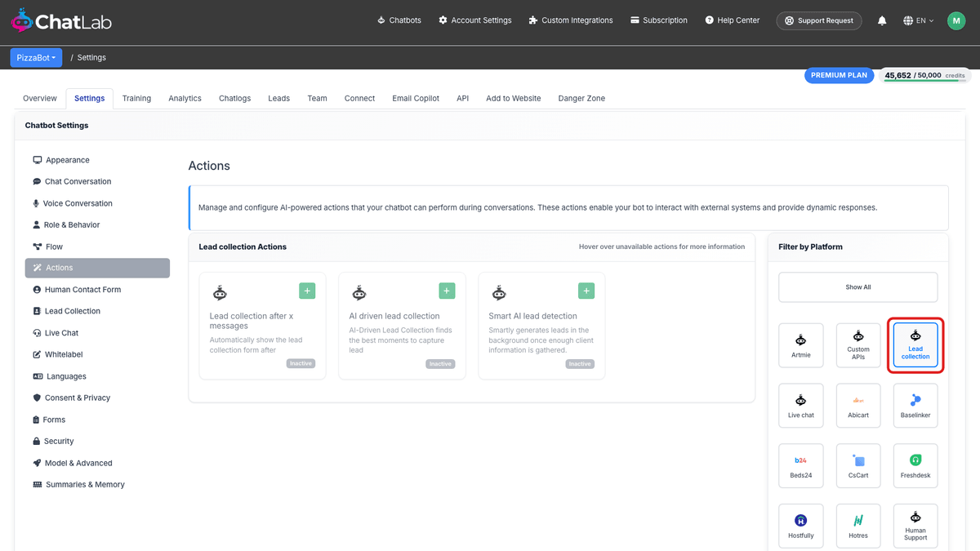Open Live Chat sidebar settings
The image size is (980, 551).
(x=97, y=333)
